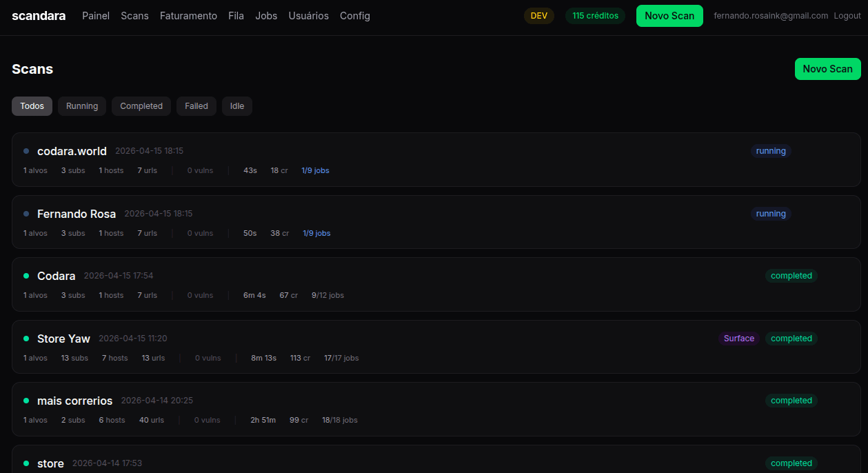Click the completed badge on mais correrios

(791, 401)
